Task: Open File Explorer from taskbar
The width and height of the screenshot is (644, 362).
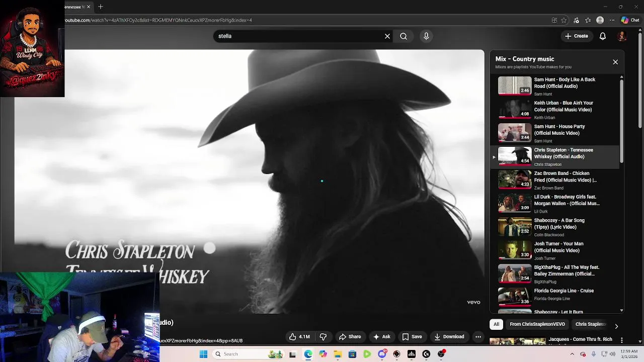Action: point(338,354)
